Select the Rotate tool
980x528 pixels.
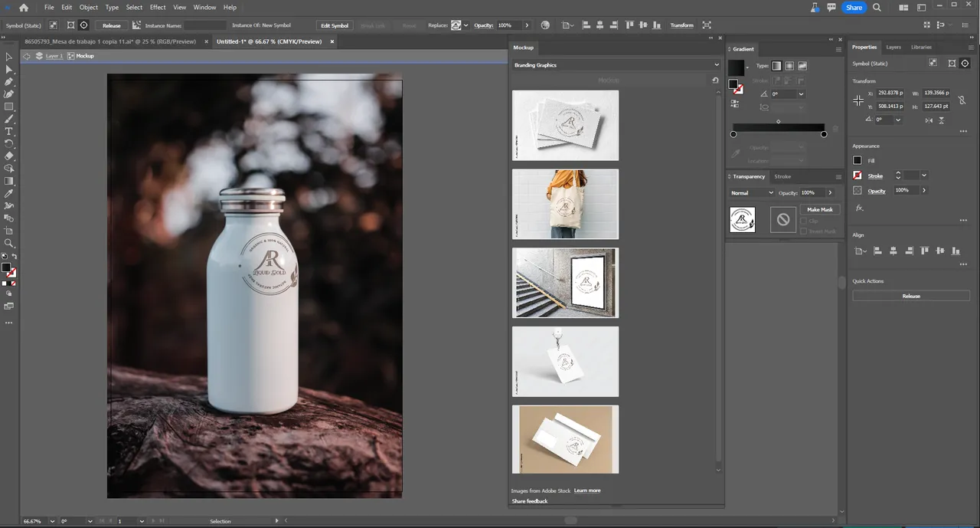9,143
